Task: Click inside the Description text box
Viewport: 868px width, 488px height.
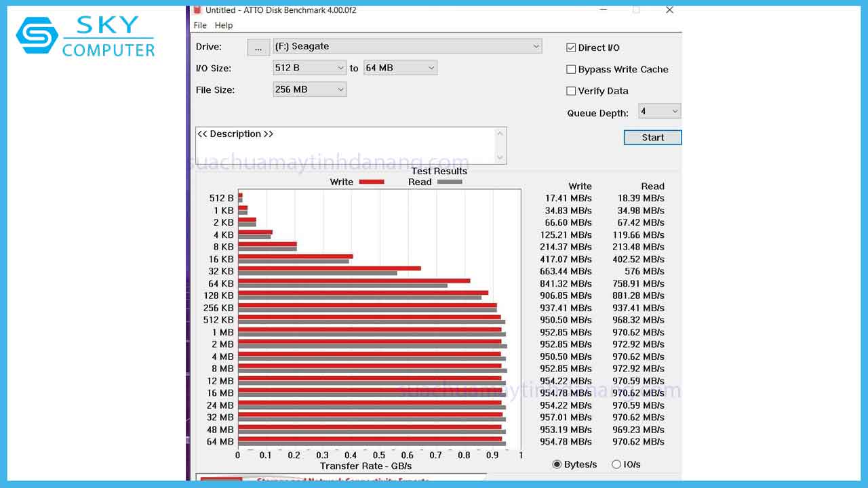Action: [339, 146]
